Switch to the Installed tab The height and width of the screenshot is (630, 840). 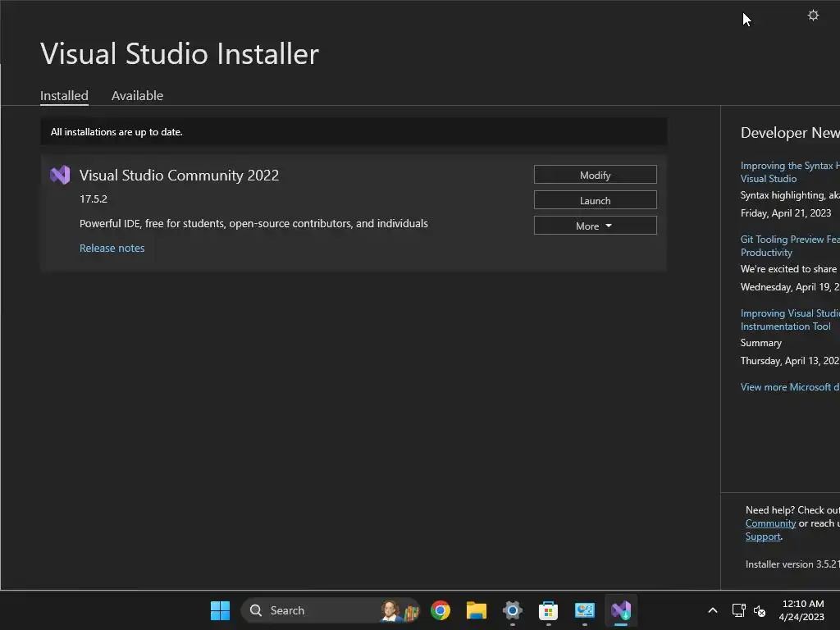coord(64,96)
